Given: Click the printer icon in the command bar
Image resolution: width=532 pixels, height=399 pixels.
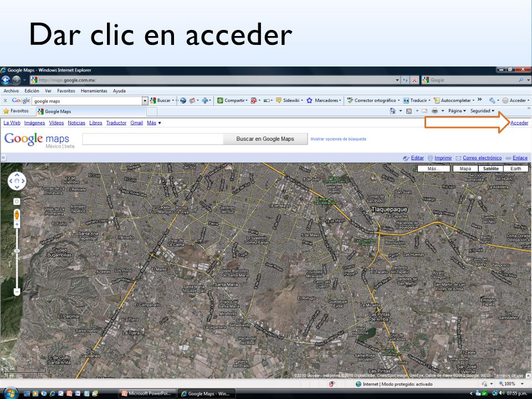Looking at the screenshot, I should (x=434, y=111).
